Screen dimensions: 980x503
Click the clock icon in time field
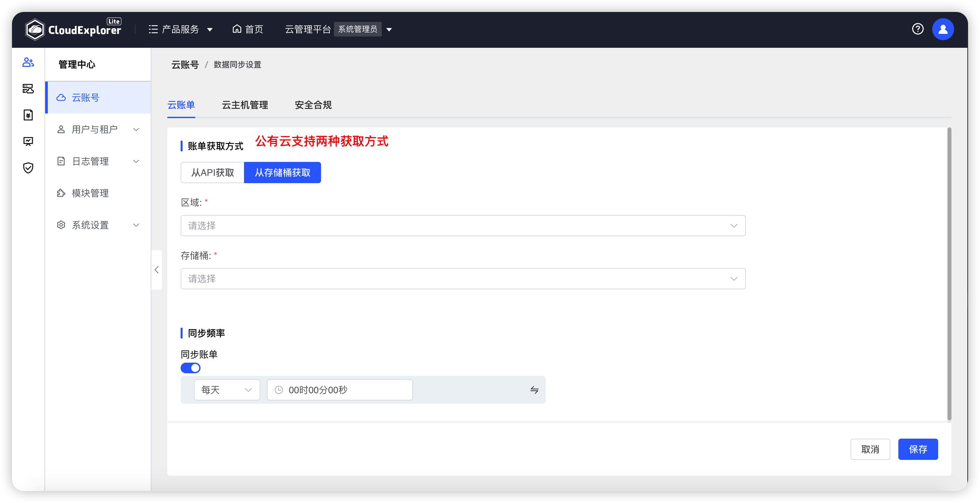(x=279, y=390)
